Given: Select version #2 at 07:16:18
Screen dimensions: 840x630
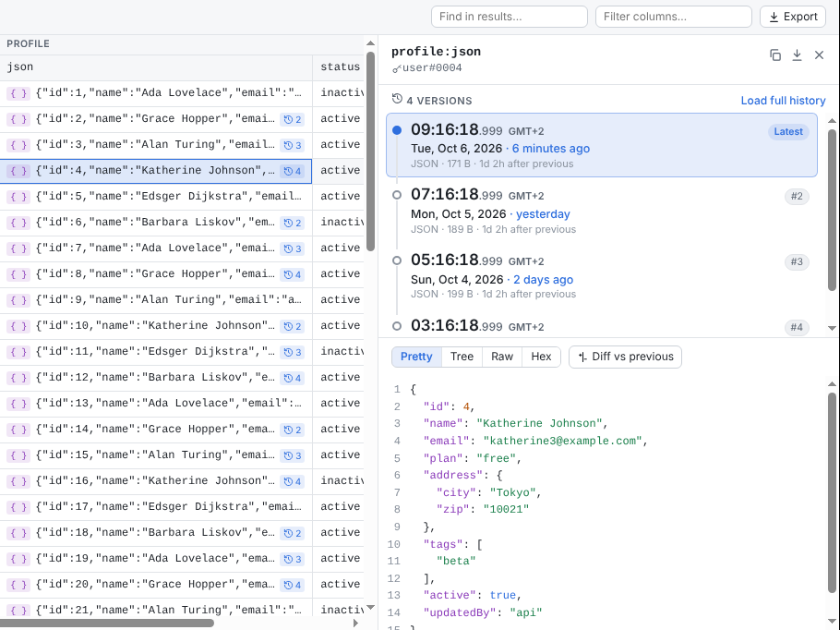Looking at the screenshot, I should click(602, 211).
